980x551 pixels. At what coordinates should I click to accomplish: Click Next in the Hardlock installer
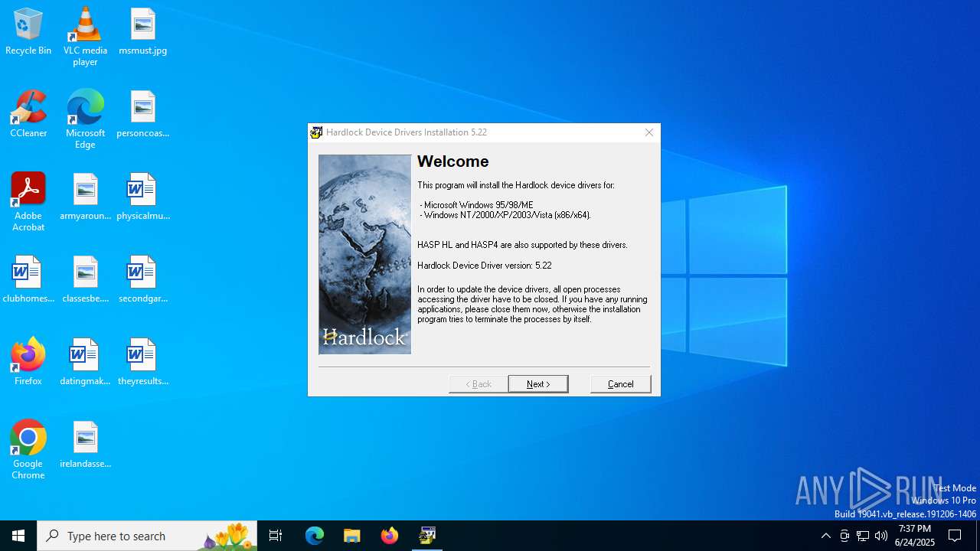538,383
